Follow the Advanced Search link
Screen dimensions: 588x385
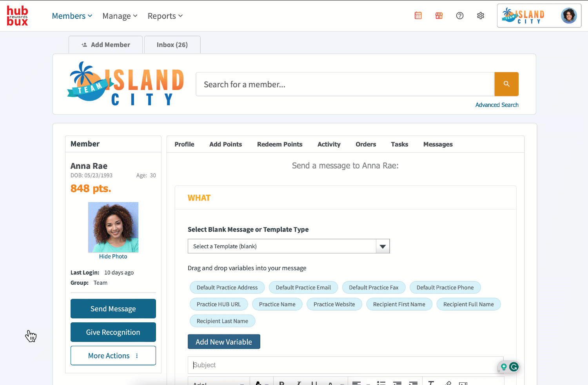click(x=497, y=105)
